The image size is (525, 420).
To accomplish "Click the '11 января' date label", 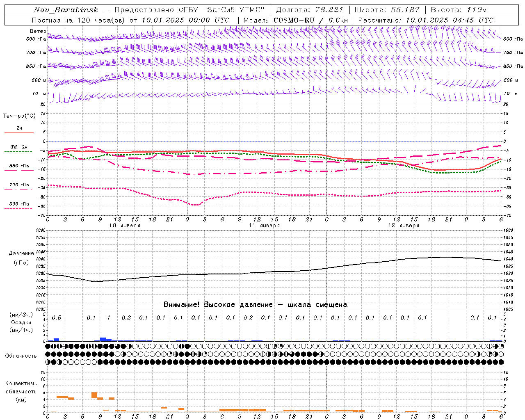I will (x=264, y=226).
